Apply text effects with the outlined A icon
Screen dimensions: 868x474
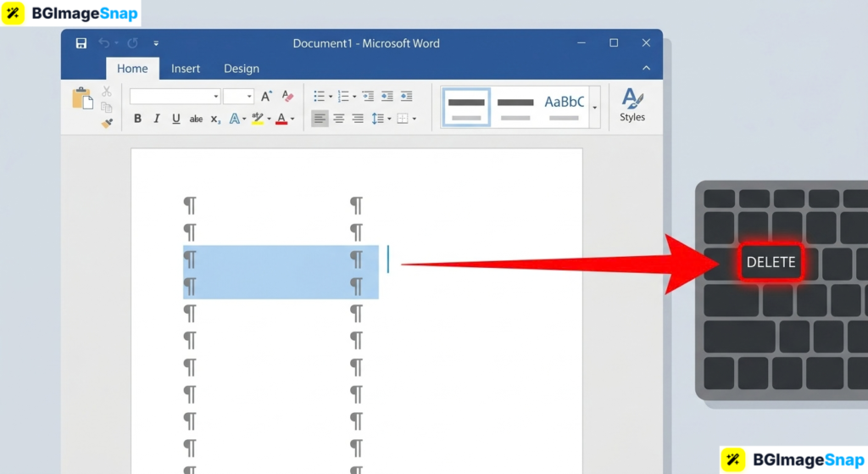tap(235, 119)
